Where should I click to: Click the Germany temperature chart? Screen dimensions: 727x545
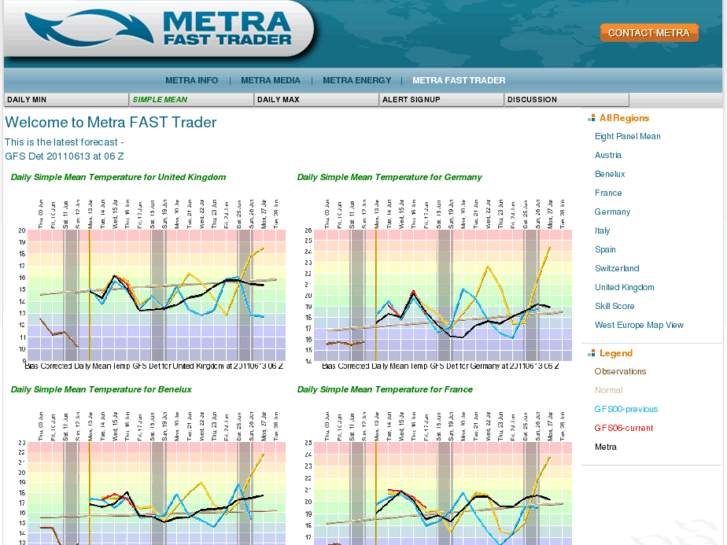click(438, 284)
